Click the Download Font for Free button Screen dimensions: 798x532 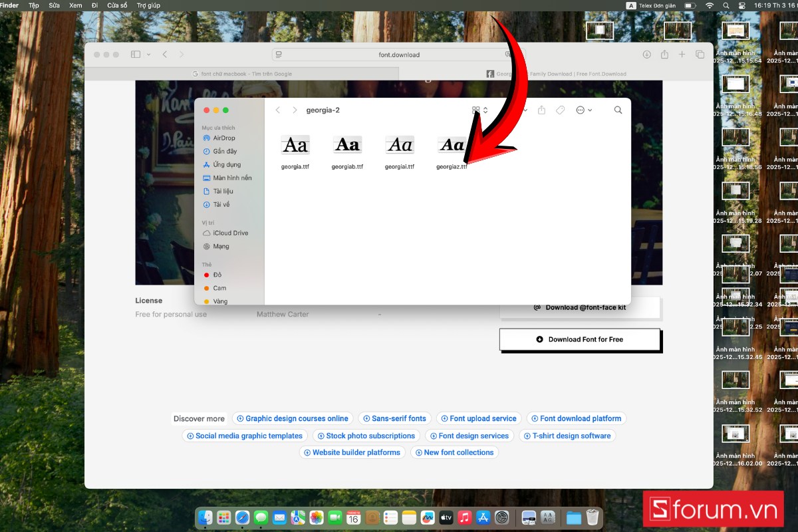click(580, 339)
